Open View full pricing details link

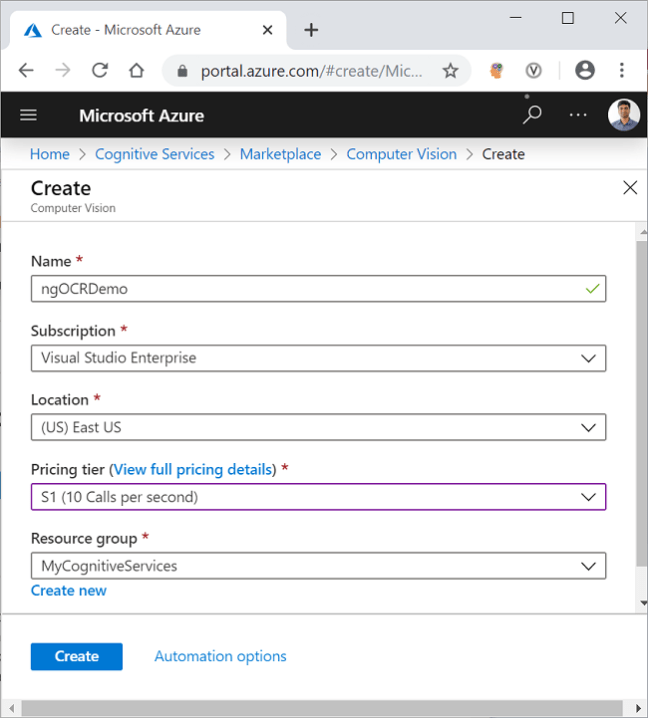(x=193, y=469)
